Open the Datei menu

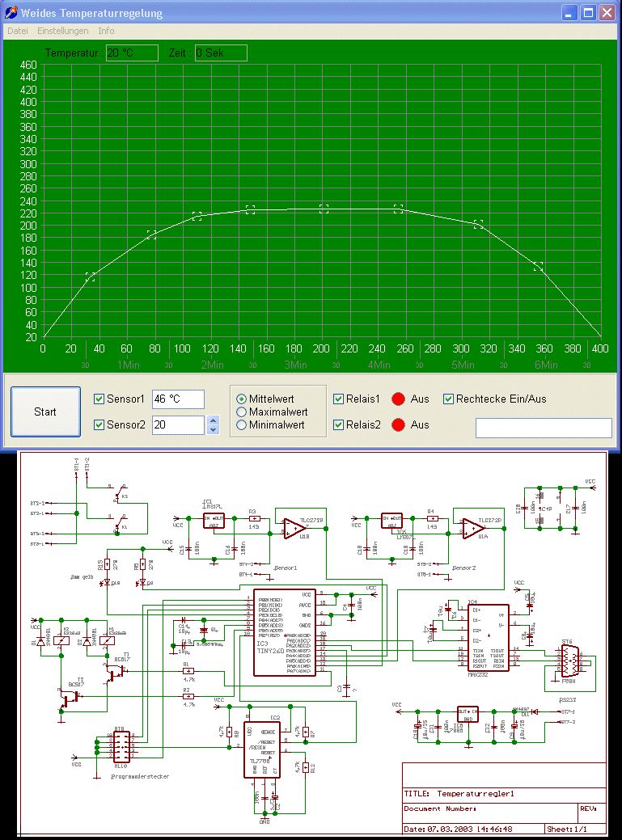point(18,31)
